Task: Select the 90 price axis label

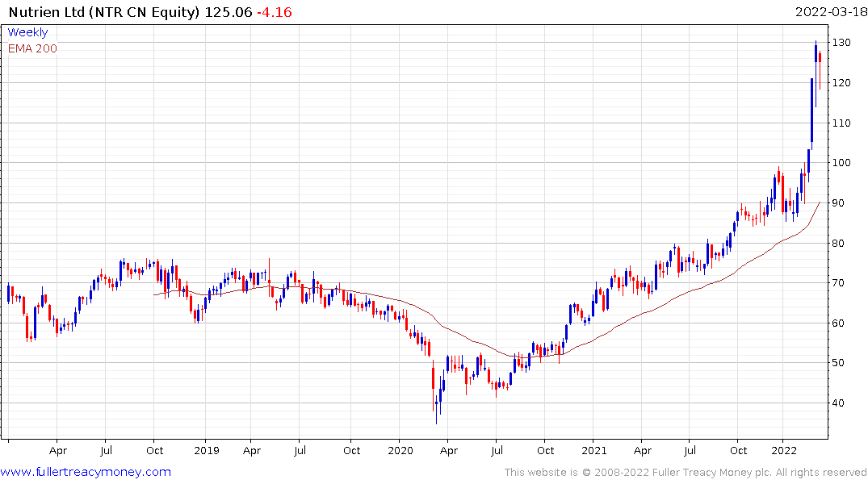Action: pos(838,203)
